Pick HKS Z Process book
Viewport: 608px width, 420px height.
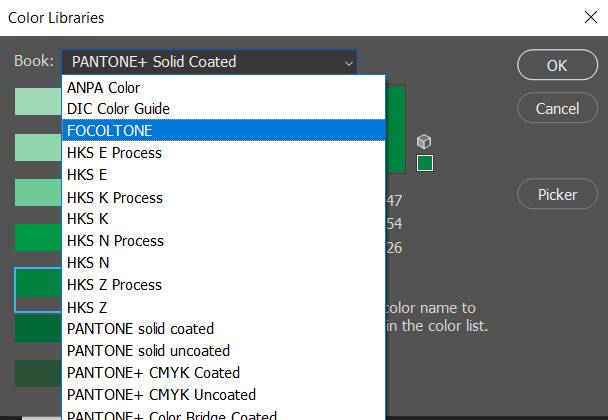114,285
